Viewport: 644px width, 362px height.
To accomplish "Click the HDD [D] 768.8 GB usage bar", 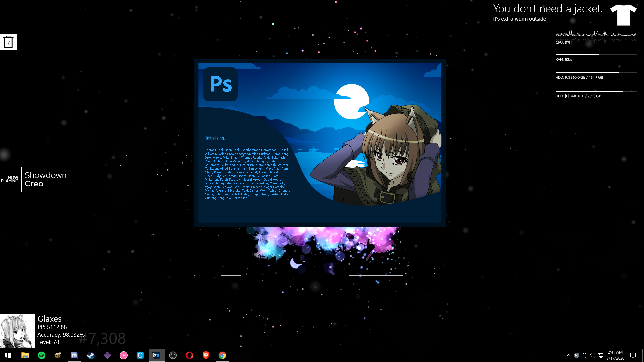I will click(596, 91).
